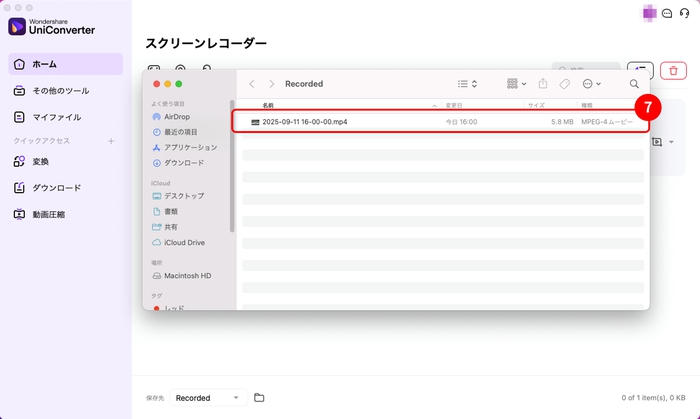
Task: Expand the 保存先 Recorded dropdown
Action: pyautogui.click(x=208, y=398)
